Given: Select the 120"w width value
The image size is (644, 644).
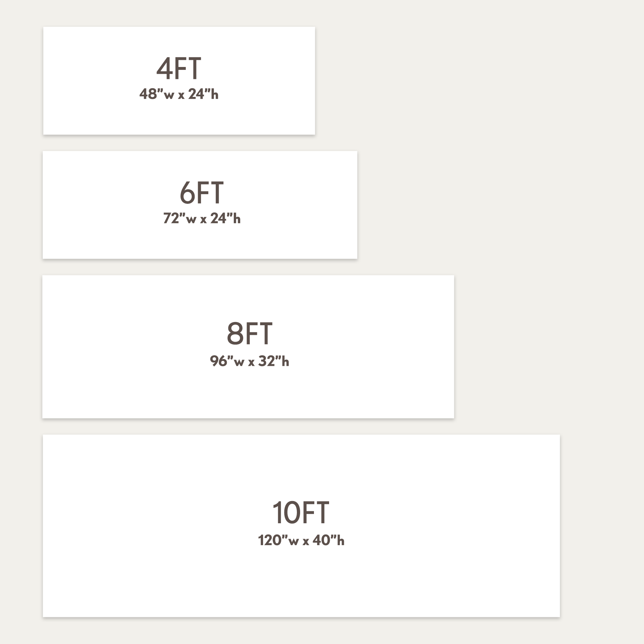Looking at the screenshot, I should [278, 540].
